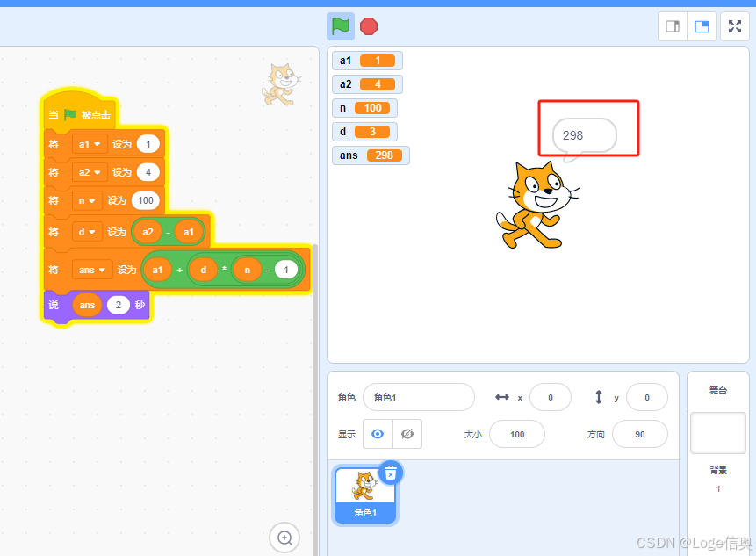Click the ans stage variable monitor
Viewport: 756px width, 556px height.
(371, 155)
